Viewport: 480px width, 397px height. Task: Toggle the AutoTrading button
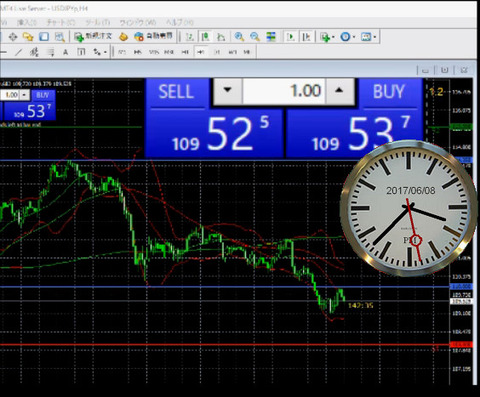[x=153, y=36]
